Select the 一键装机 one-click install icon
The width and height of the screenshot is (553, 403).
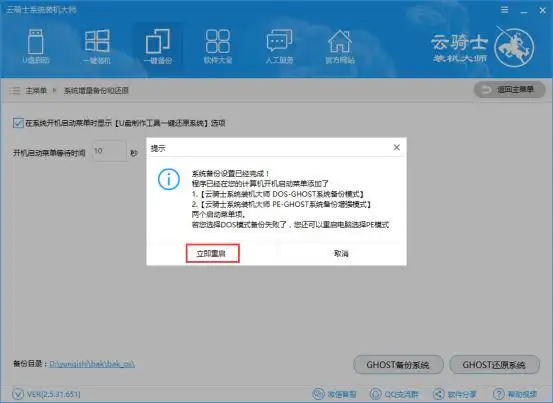click(97, 47)
